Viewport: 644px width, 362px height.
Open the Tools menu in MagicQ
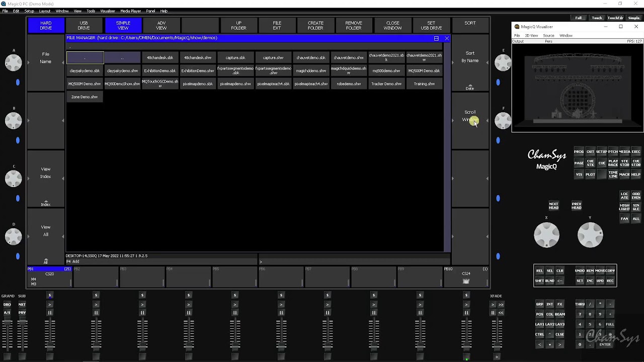point(91,11)
